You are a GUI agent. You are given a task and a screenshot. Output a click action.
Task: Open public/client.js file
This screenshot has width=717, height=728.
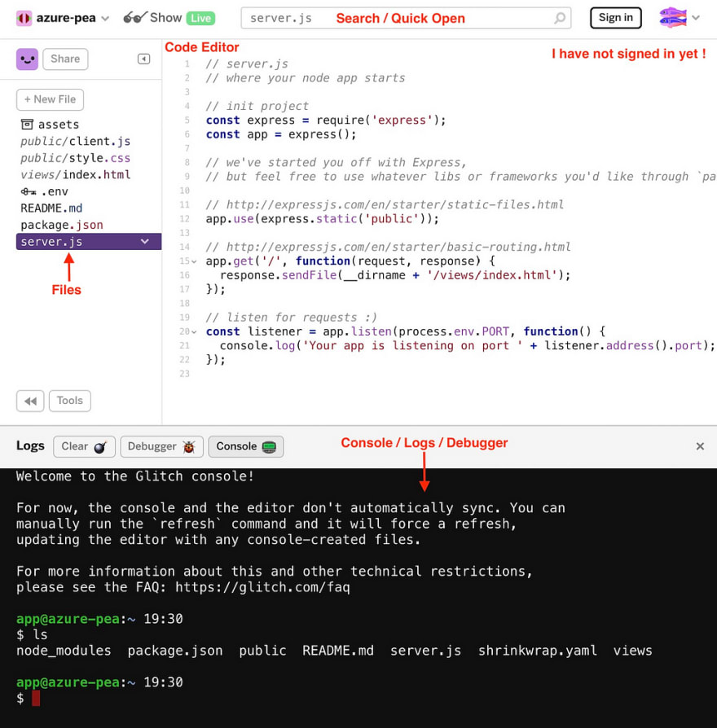click(75, 141)
